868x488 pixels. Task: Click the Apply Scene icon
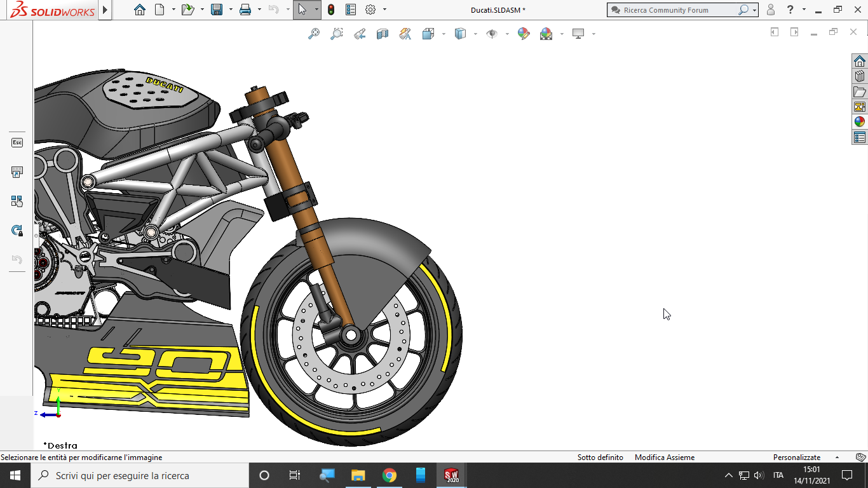[546, 34]
